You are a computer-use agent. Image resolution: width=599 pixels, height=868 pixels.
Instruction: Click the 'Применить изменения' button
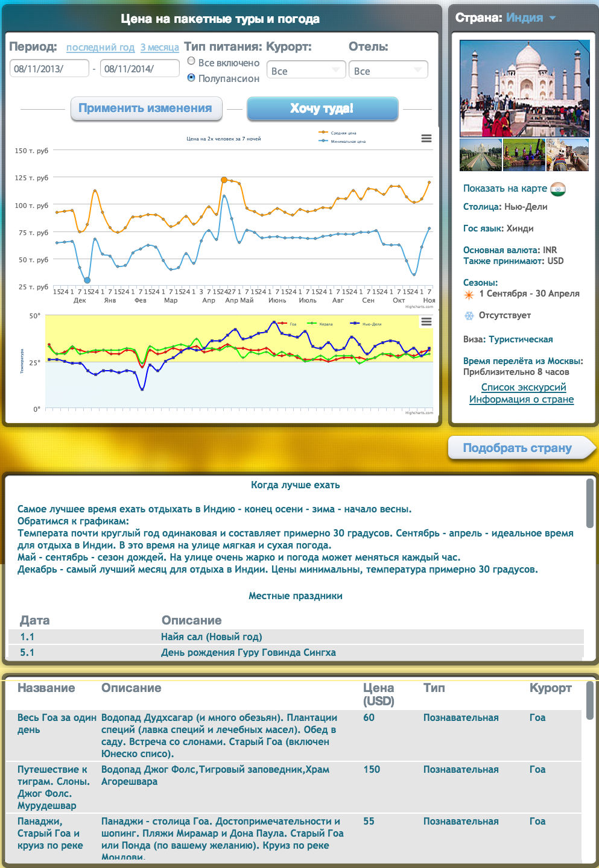coord(146,108)
